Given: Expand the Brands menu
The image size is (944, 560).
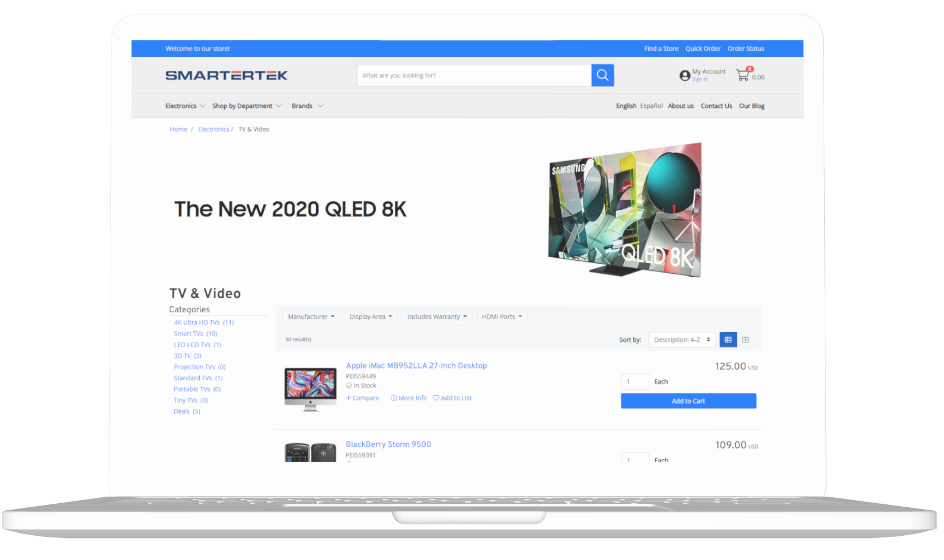Looking at the screenshot, I should coord(307,106).
